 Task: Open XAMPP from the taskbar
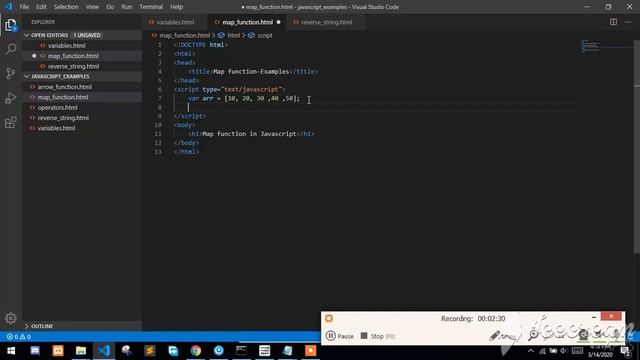[58, 351]
